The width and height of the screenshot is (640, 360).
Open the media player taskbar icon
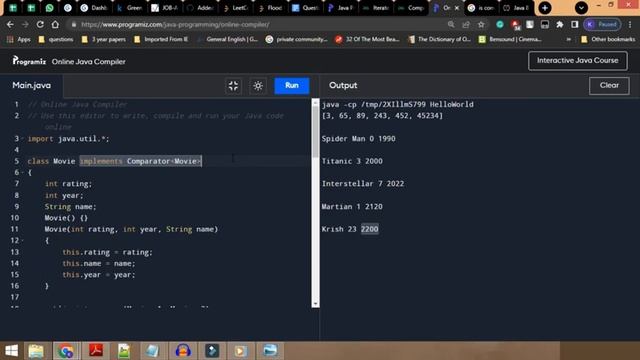(240, 351)
